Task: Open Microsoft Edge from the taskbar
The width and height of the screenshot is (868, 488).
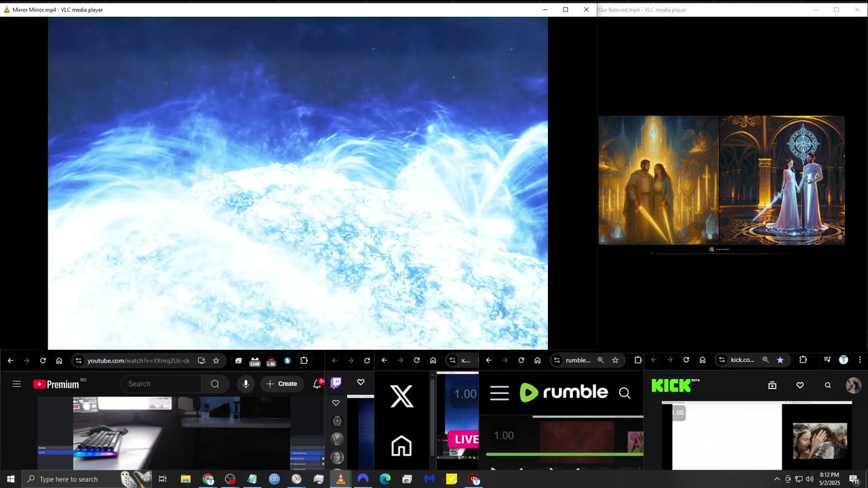Action: [x=385, y=479]
